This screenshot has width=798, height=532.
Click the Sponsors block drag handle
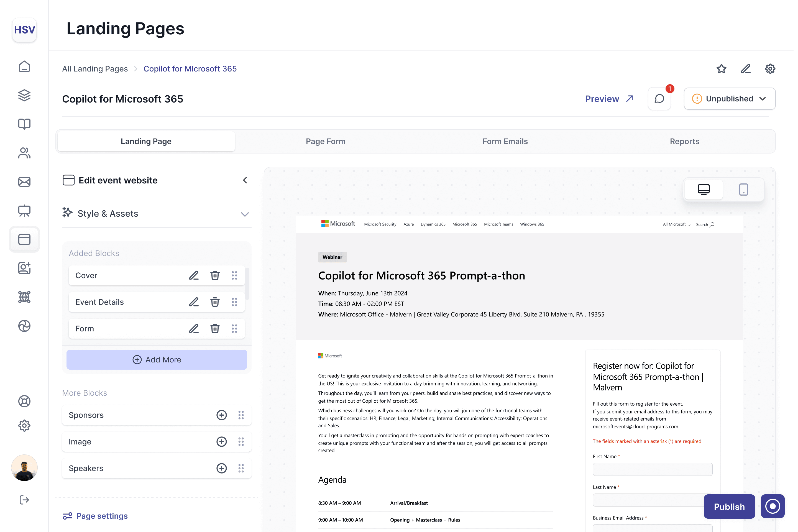click(242, 416)
